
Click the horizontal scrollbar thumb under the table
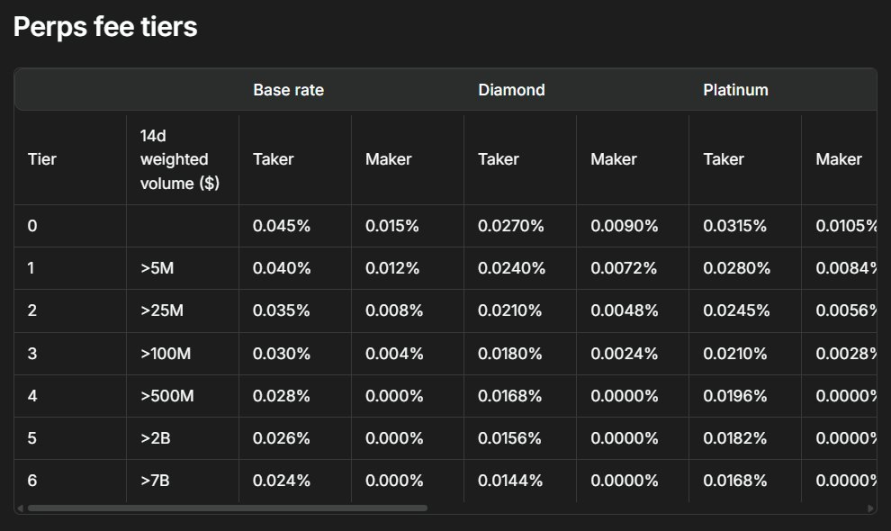pyautogui.click(x=228, y=508)
